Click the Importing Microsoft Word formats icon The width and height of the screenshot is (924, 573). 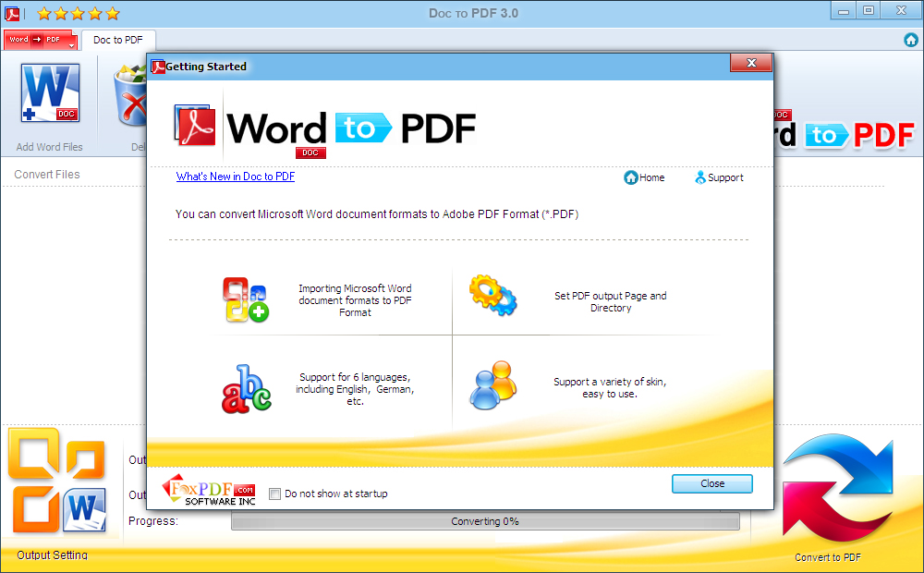[245, 299]
